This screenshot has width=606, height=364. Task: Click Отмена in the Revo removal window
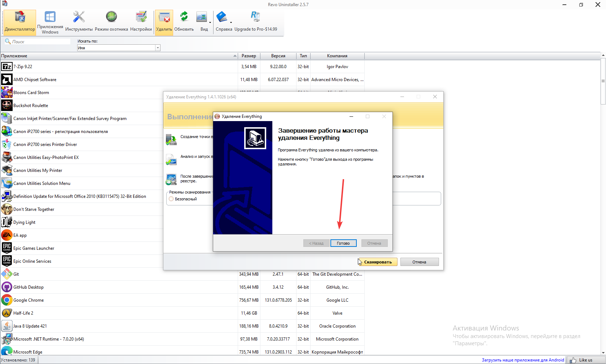click(x=419, y=262)
